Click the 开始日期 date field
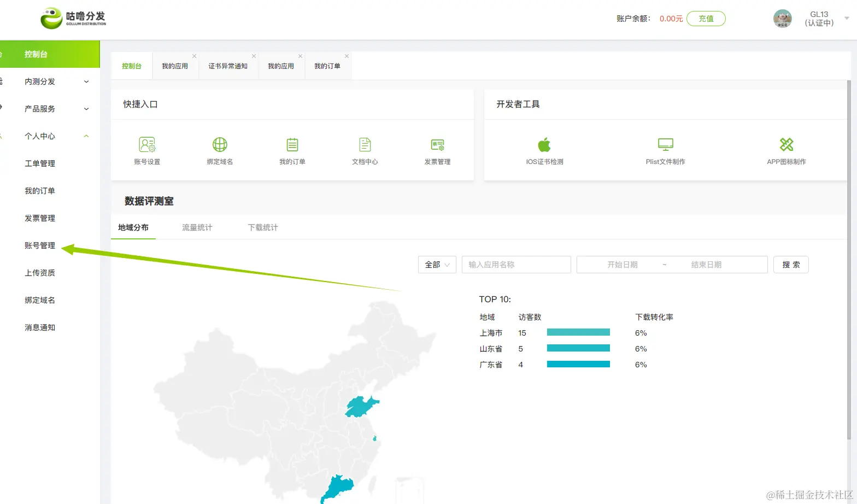Image resolution: width=857 pixels, height=504 pixels. (623, 265)
